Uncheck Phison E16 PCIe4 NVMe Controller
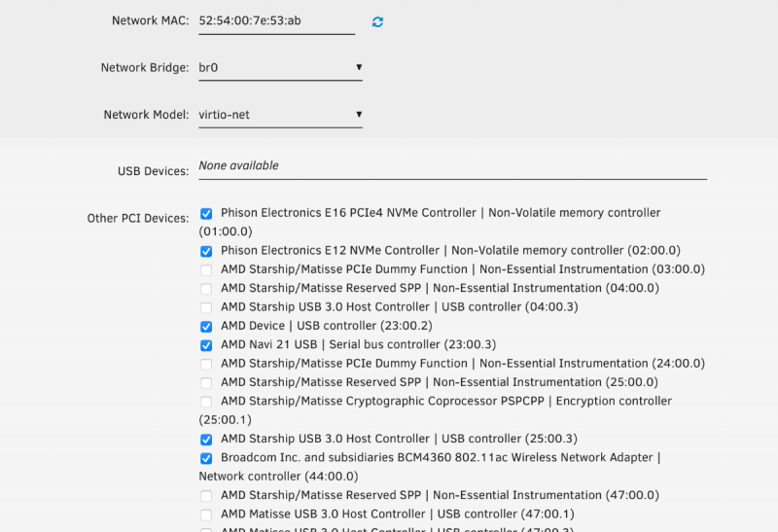This screenshot has width=778, height=532. 206,213
